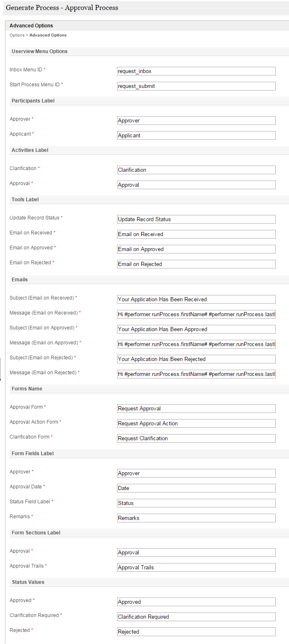289x644 pixels.
Task: Click the Clarification Required status field
Action: 196,617
